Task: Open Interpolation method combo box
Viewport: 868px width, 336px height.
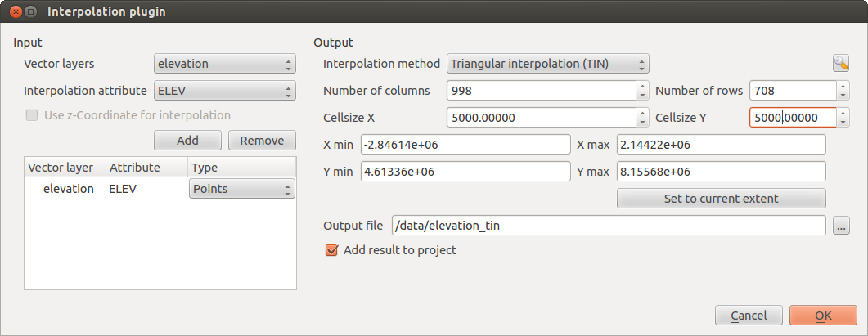Action: pos(547,64)
